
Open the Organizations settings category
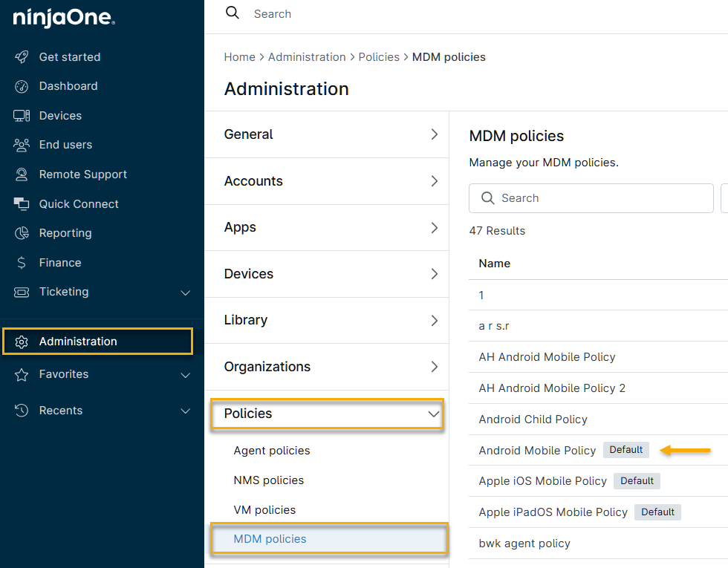tap(326, 367)
